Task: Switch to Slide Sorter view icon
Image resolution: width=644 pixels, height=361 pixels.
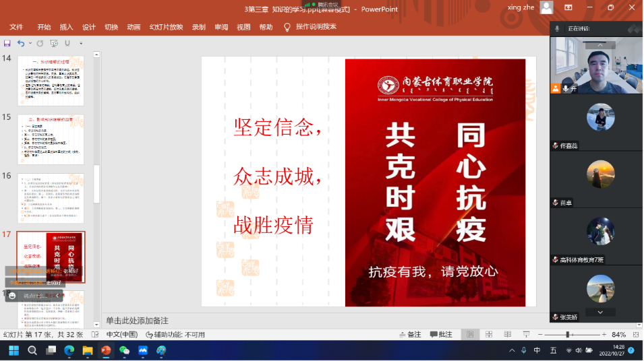Action: click(489, 335)
